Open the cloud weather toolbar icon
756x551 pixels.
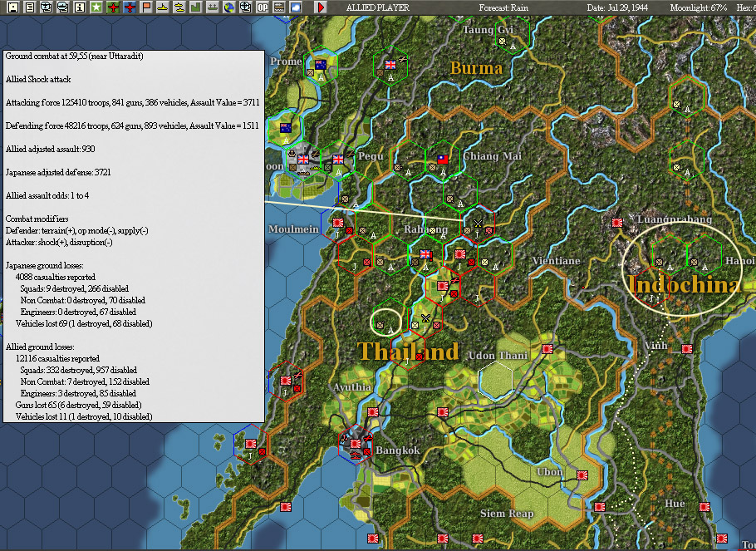pyautogui.click(x=295, y=7)
